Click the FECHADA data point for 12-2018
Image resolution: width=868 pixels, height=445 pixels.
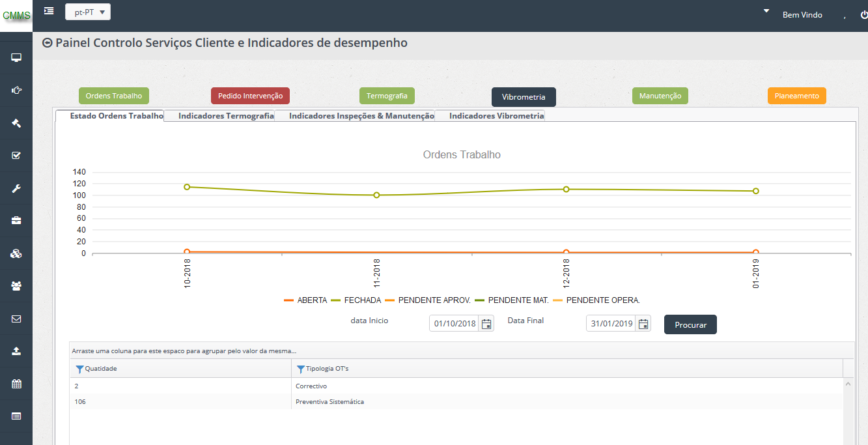click(566, 189)
